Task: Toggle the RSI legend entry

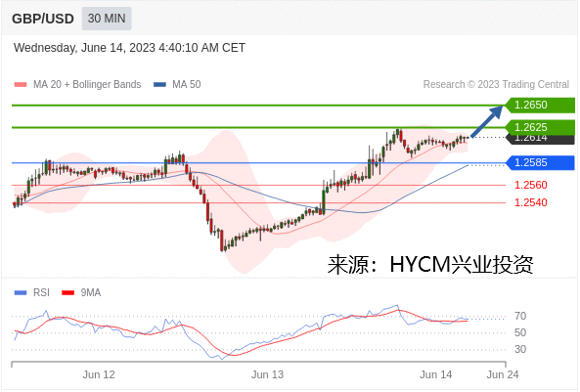Action: 31,292
